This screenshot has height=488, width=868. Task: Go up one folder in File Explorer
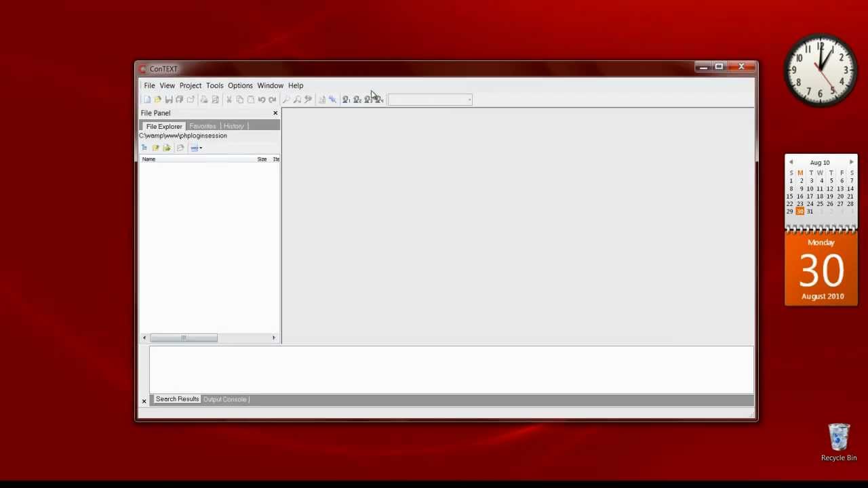(155, 148)
